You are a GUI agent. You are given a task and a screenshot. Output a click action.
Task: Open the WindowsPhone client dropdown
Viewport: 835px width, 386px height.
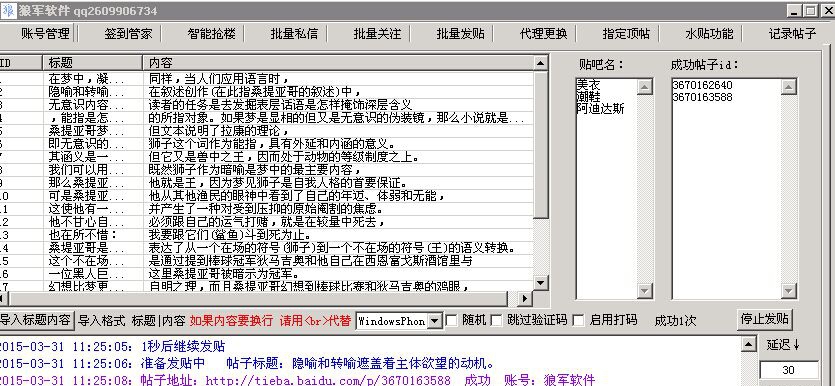[x=435, y=321]
